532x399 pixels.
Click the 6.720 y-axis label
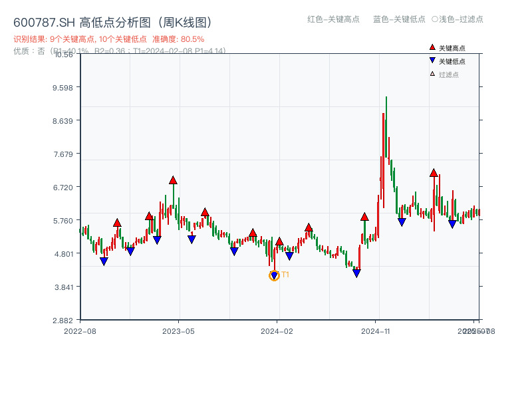pos(63,188)
